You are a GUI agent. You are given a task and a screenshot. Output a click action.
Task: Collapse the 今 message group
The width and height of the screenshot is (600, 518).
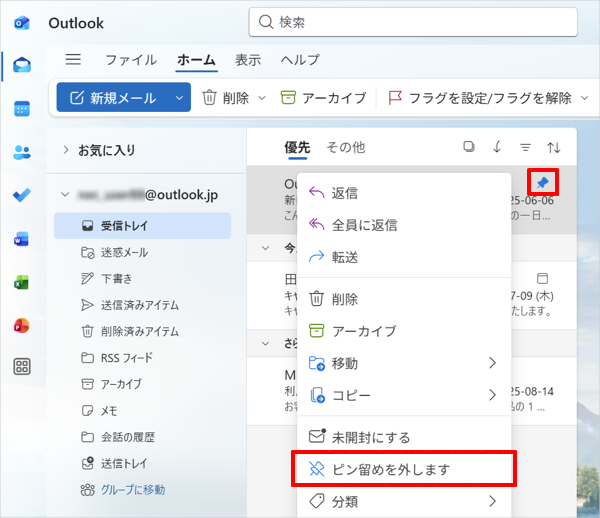pos(265,248)
